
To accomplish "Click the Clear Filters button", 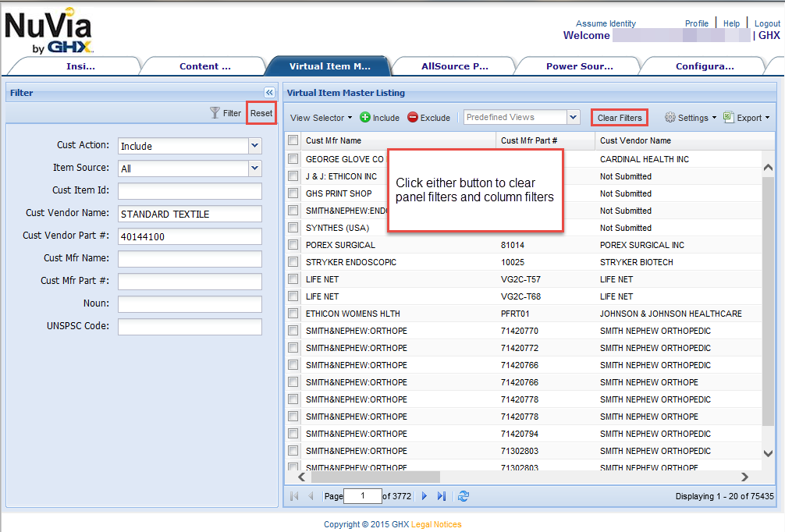I will click(620, 118).
